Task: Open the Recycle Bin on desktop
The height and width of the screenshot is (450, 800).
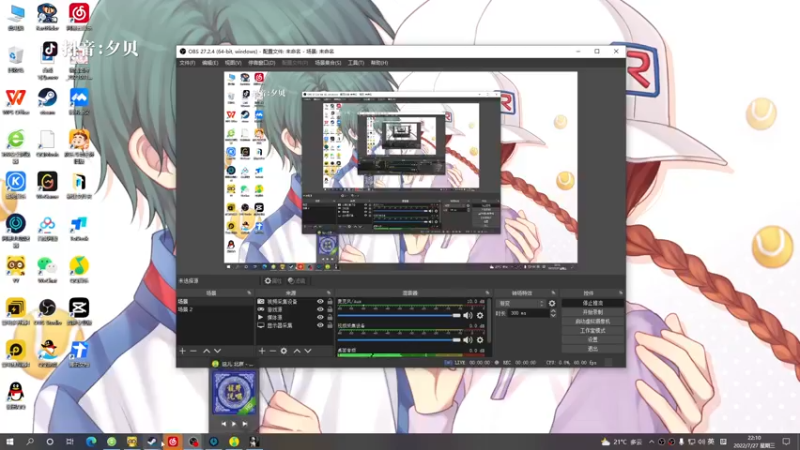Action: tap(16, 59)
